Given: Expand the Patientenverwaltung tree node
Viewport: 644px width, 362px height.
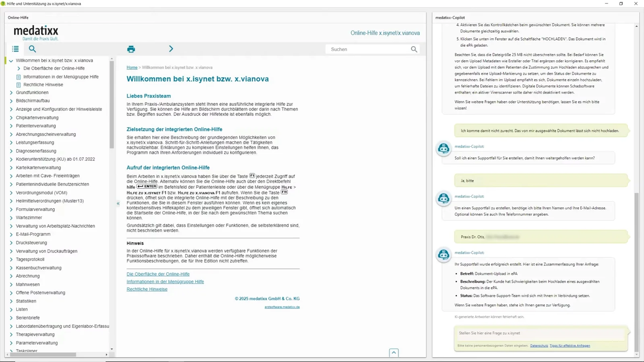Looking at the screenshot, I should coord(11,126).
